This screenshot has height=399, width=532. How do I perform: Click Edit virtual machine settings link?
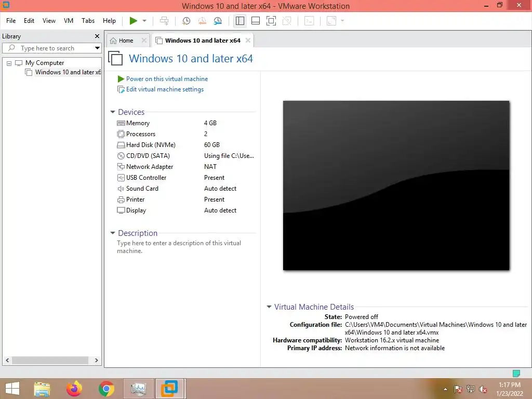click(x=165, y=89)
